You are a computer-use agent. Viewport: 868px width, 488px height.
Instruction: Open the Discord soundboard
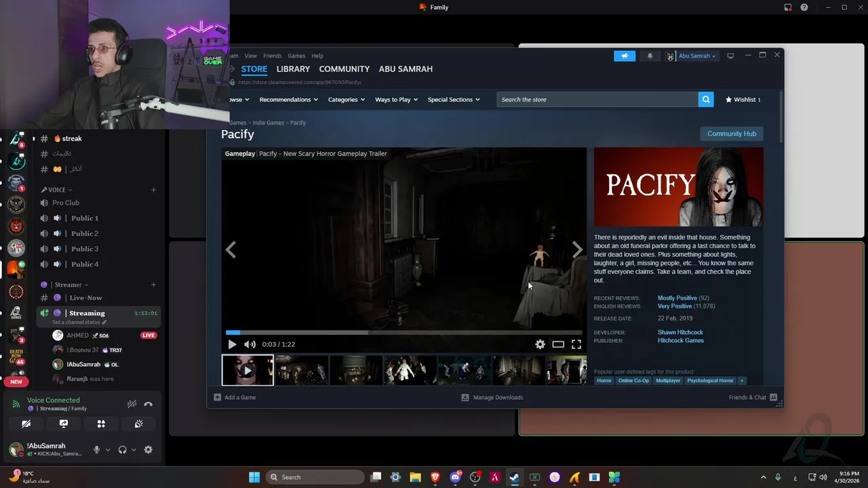pos(138,424)
